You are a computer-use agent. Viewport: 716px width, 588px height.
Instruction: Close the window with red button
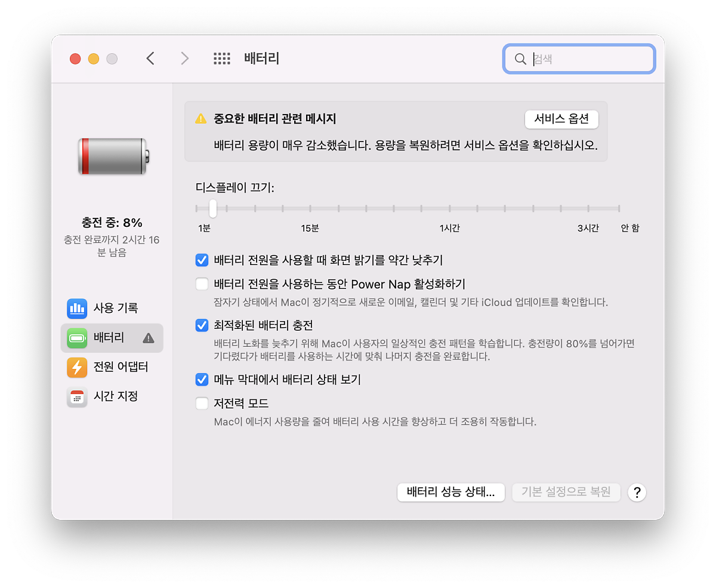click(75, 59)
